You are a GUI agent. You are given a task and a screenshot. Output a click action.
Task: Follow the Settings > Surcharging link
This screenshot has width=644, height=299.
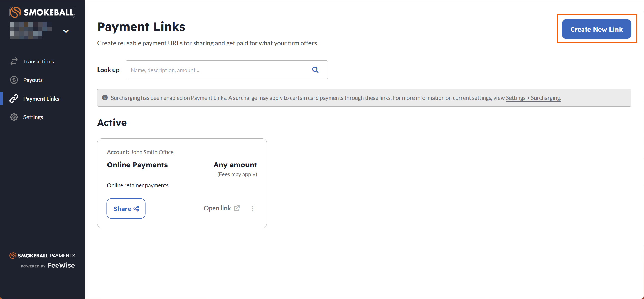coord(533,98)
